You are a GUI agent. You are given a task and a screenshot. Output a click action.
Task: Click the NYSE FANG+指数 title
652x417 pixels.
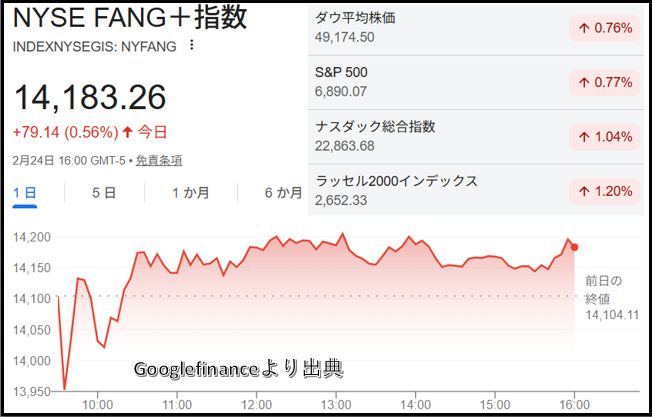pos(130,18)
